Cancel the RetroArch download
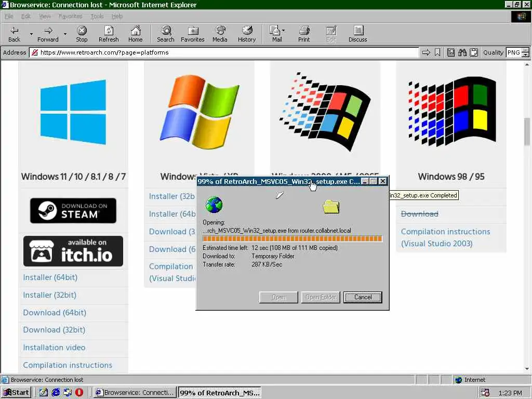Screen dimensions: 532x399 (363, 297)
